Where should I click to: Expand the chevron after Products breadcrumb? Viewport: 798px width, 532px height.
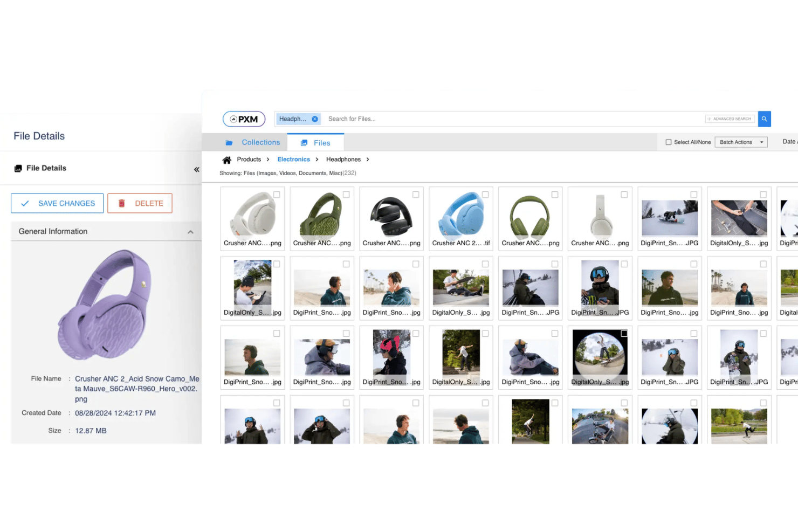click(x=268, y=160)
